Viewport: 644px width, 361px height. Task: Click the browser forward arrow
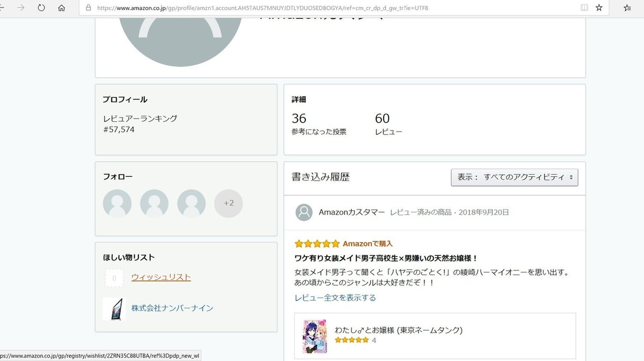click(21, 8)
